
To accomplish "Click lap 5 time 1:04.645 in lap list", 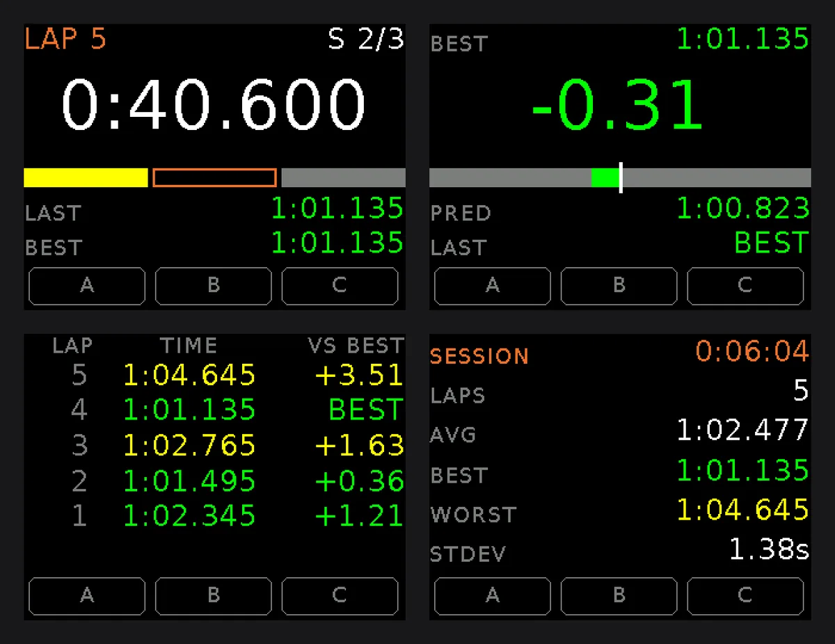I will pyautogui.click(x=189, y=375).
